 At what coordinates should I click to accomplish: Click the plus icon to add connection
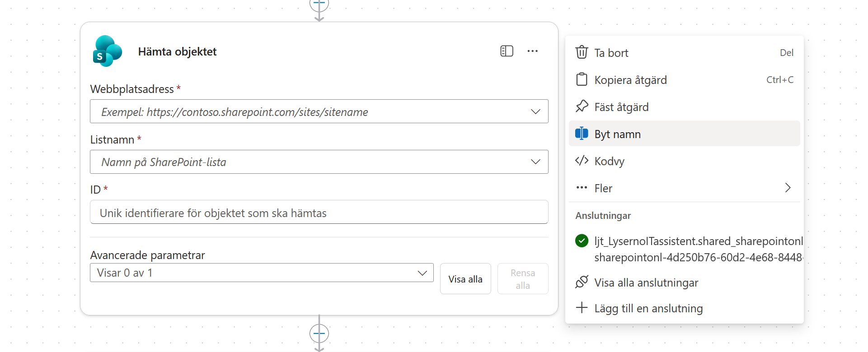click(x=582, y=308)
